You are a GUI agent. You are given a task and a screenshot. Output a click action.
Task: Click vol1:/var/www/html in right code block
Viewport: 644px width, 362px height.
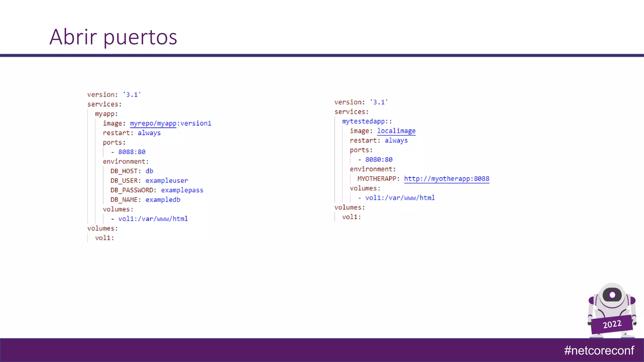[x=400, y=198]
